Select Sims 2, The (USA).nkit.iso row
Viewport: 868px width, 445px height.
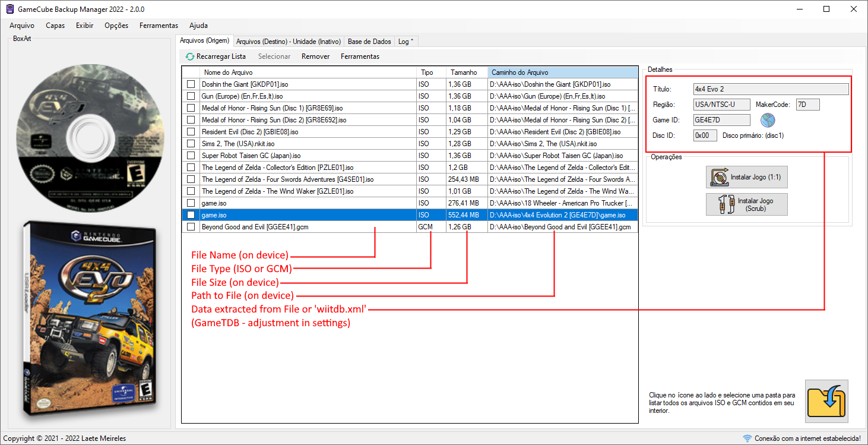point(410,144)
